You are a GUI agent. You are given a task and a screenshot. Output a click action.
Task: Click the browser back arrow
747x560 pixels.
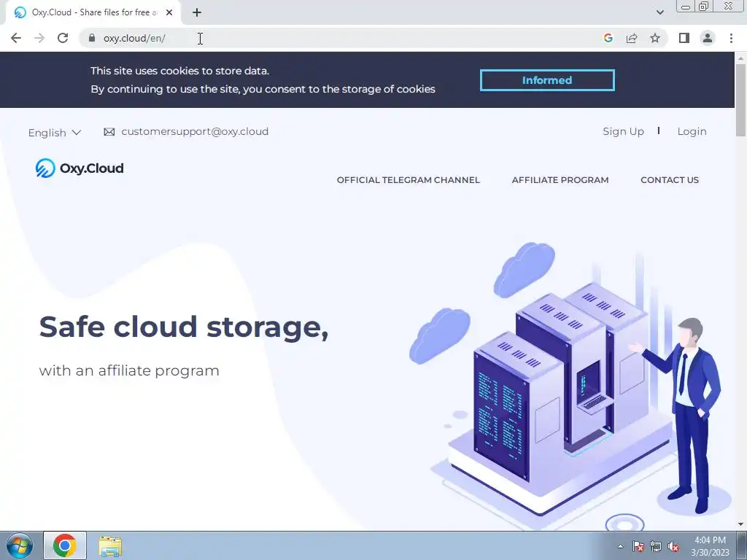[x=16, y=38]
